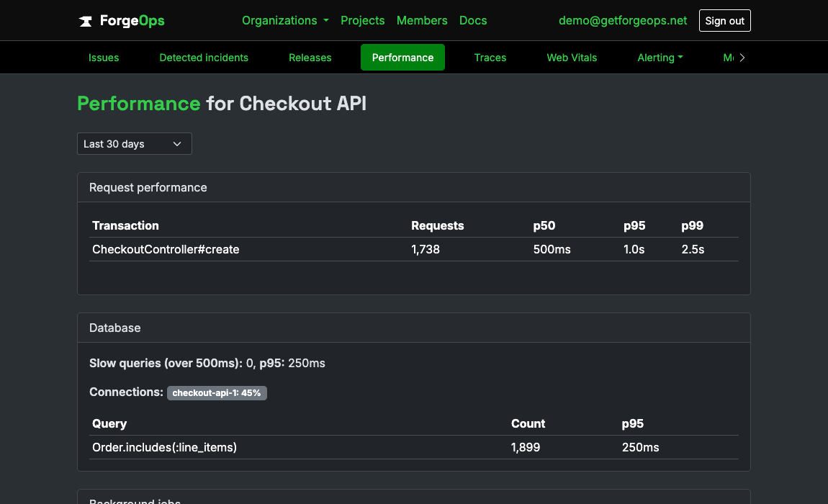Click the 250ms p95 value in query table

pyautogui.click(x=640, y=447)
